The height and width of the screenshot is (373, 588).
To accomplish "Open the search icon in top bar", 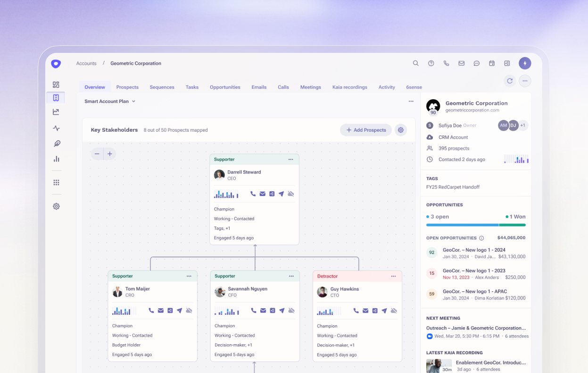I will coord(415,63).
